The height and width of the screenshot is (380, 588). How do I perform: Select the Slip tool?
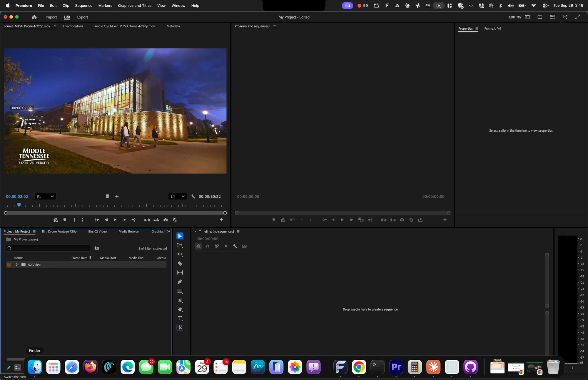[x=180, y=273]
